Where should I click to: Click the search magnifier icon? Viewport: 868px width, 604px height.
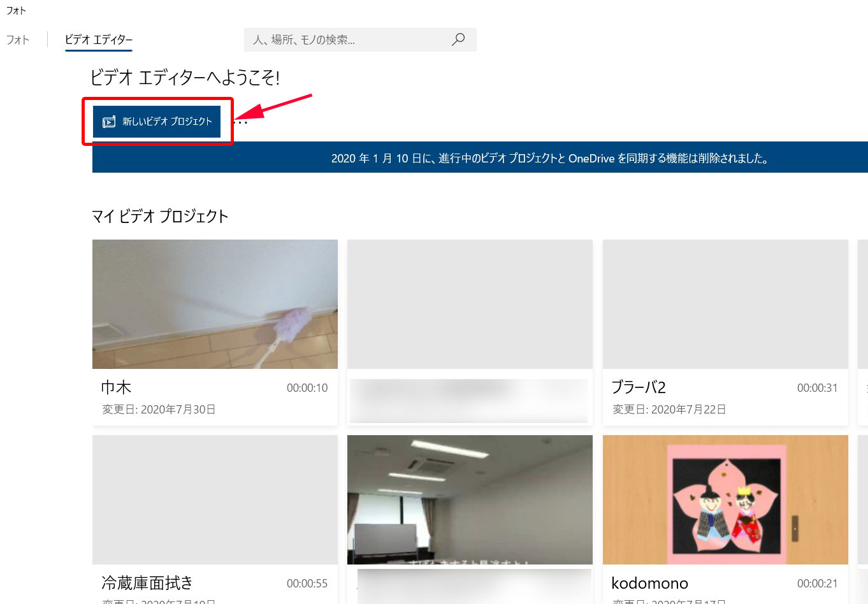(x=458, y=40)
